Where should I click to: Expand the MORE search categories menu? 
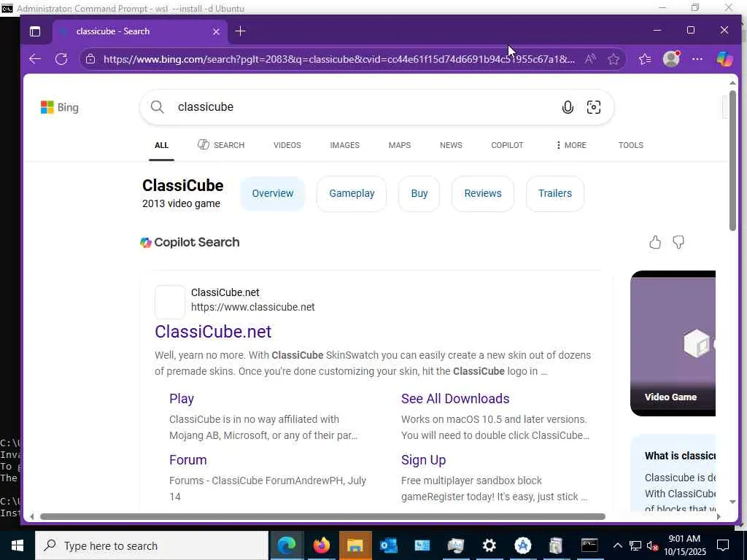tap(570, 145)
